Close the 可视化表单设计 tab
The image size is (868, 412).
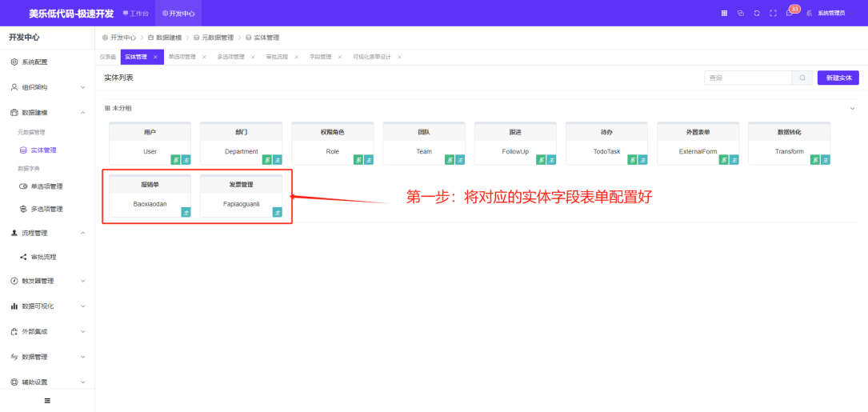(x=400, y=57)
